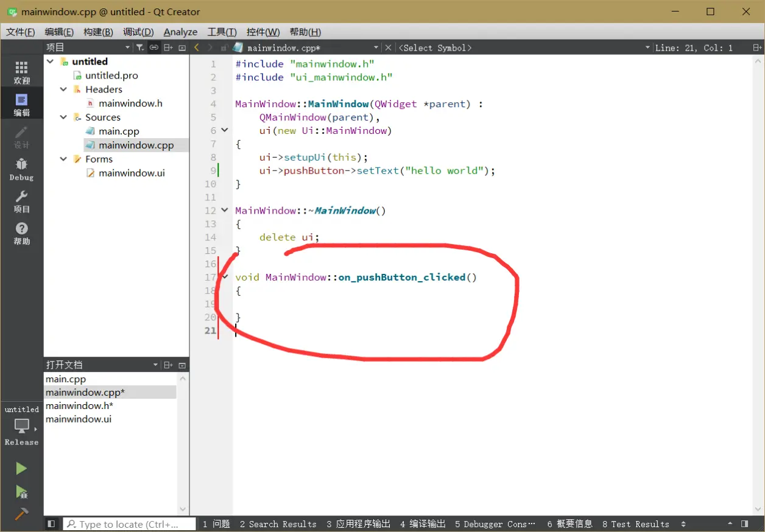Open more output panes selector
Image resolution: width=765 pixels, height=532 pixels.
pos(683,523)
